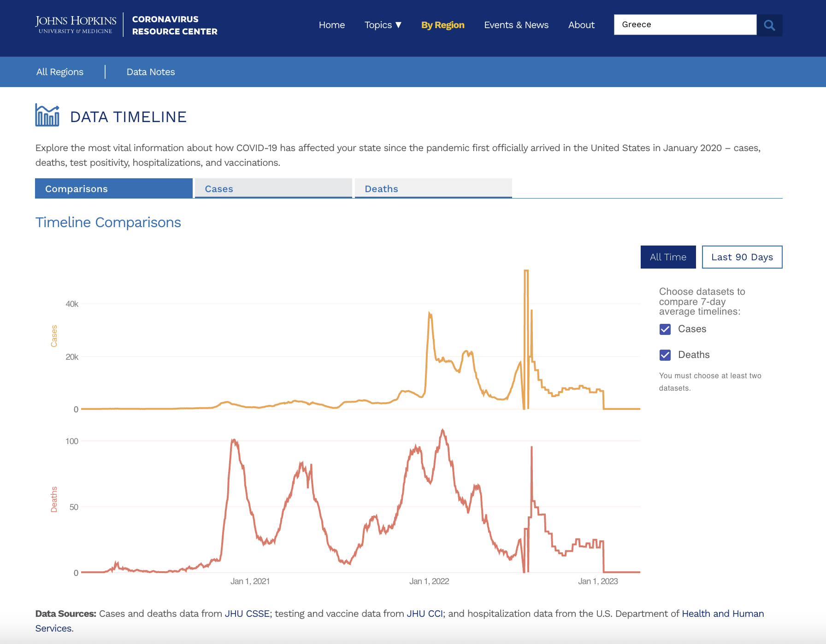826x644 pixels.
Task: Click the search magnifier icon
Action: 769,25
